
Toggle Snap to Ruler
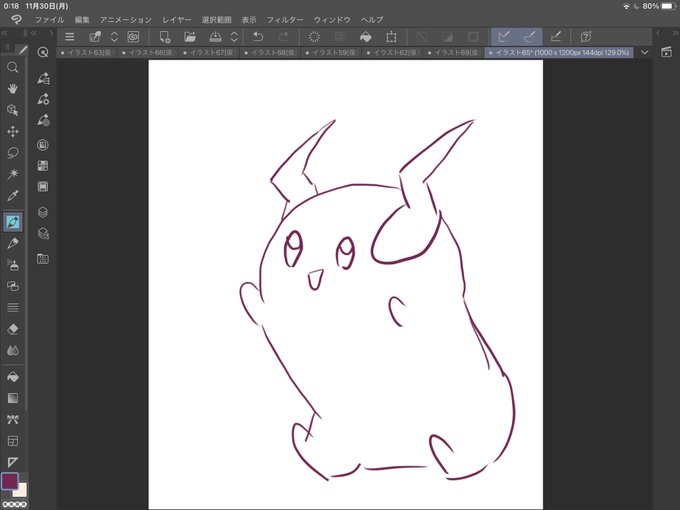pos(504,37)
